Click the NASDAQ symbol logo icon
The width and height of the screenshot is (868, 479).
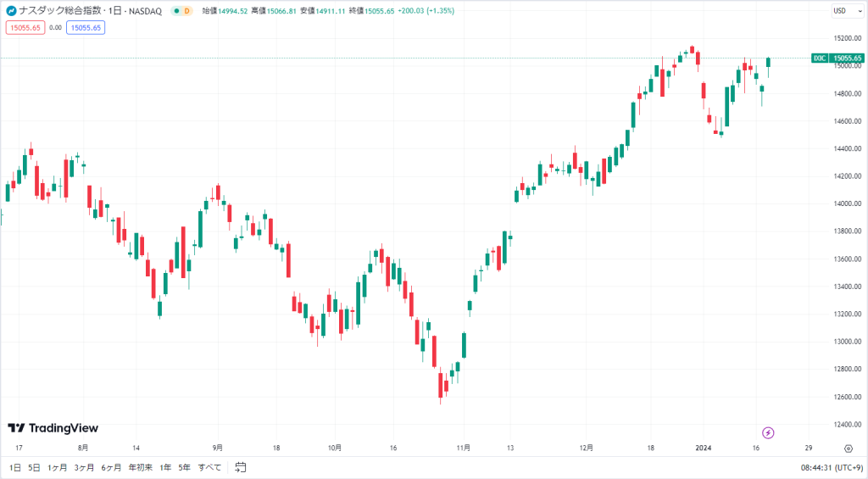[x=11, y=10]
